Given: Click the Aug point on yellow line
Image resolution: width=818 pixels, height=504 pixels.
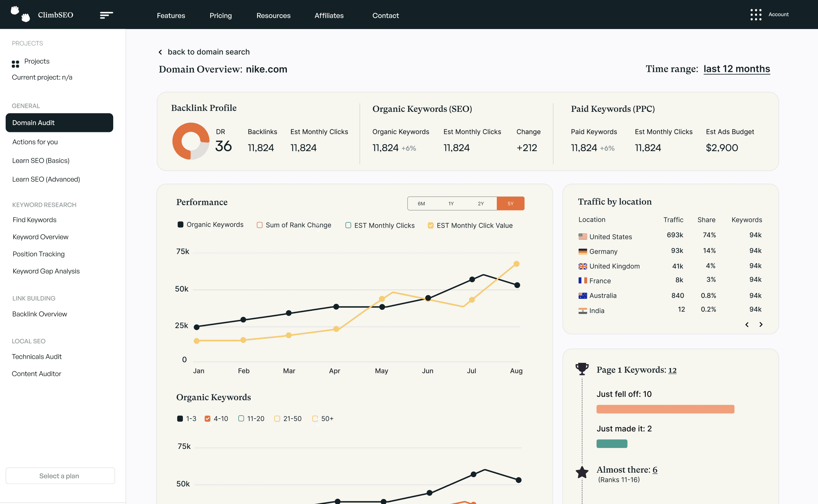Looking at the screenshot, I should coord(516,264).
